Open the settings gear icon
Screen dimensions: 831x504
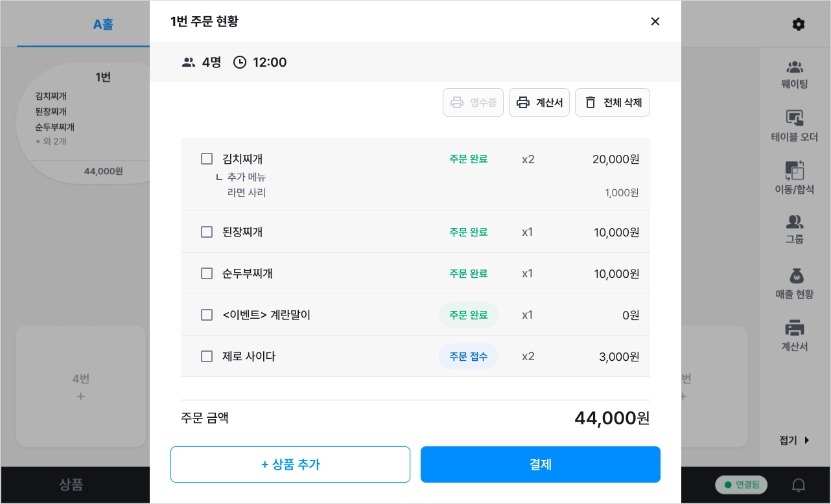(799, 25)
